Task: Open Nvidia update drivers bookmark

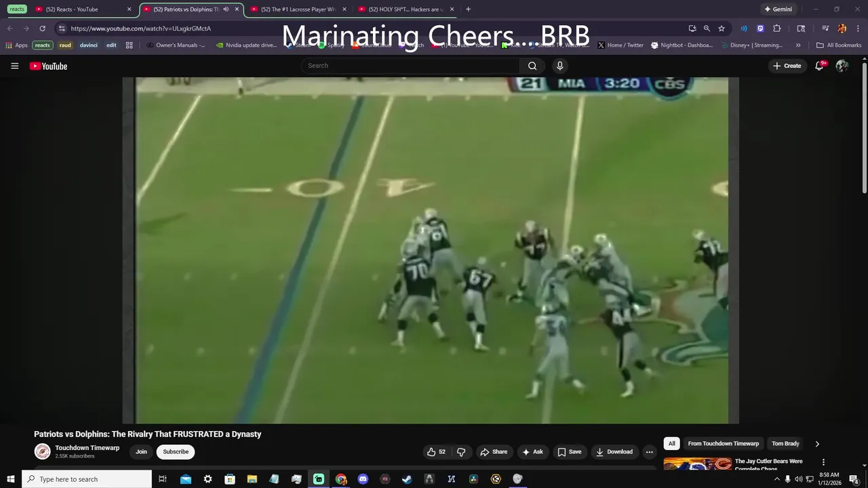Action: (247, 45)
